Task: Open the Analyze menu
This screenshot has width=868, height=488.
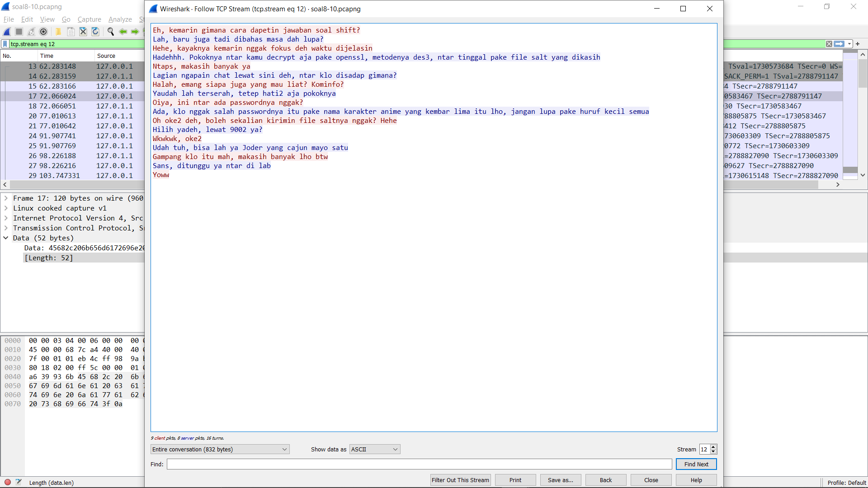Action: (x=120, y=19)
